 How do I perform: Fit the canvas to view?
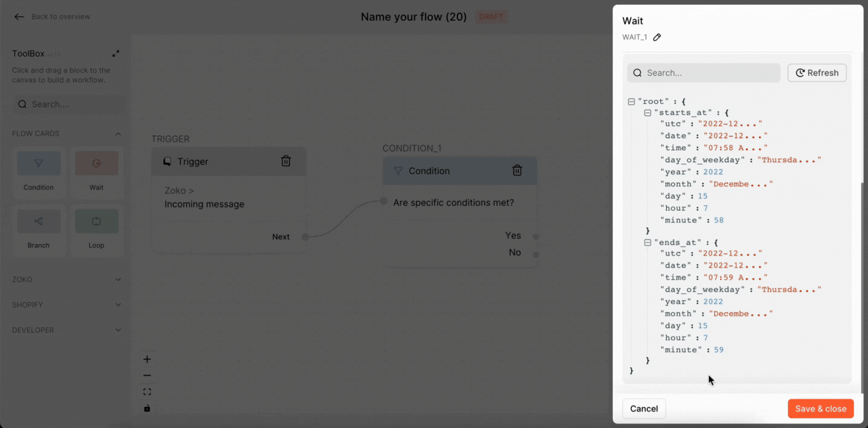pyautogui.click(x=147, y=392)
